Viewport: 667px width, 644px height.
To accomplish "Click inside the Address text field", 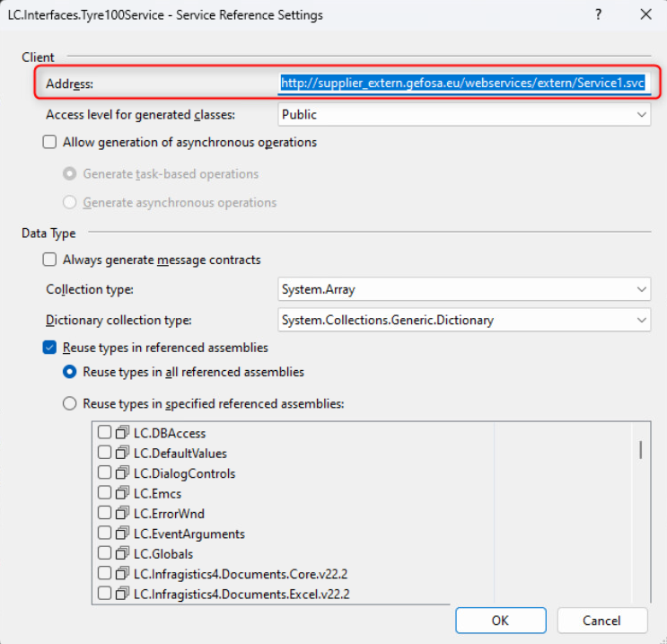I will tap(462, 84).
